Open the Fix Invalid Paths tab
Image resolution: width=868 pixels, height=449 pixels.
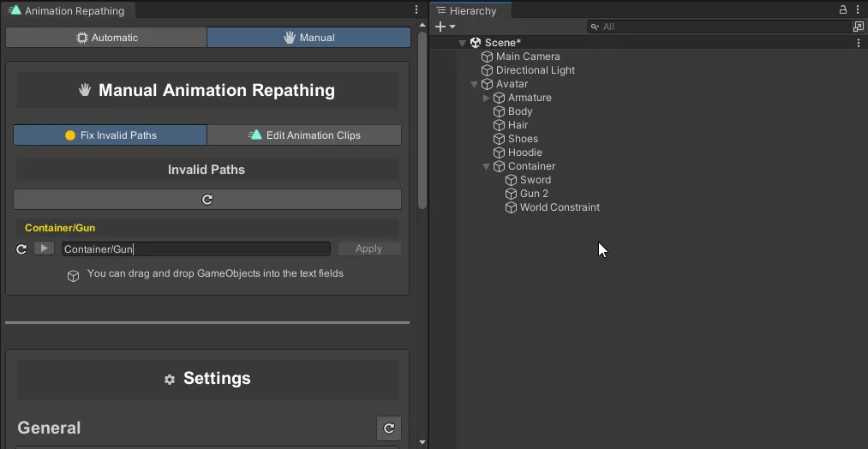(111, 135)
